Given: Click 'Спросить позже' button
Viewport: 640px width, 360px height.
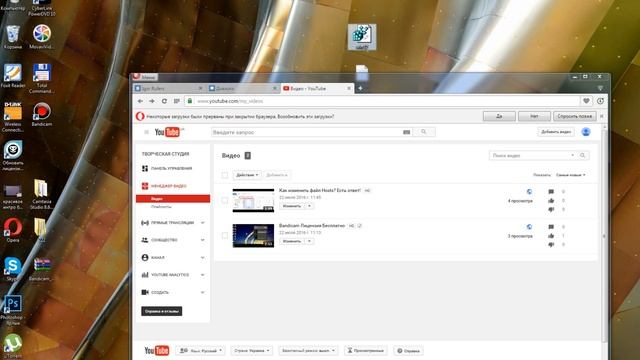Looking at the screenshot, I should pos(575,116).
